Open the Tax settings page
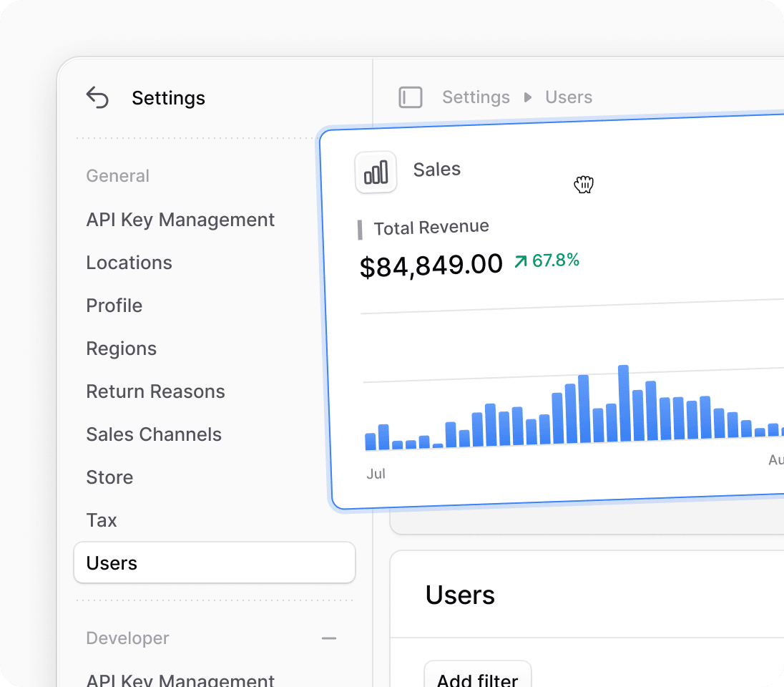The width and height of the screenshot is (784, 687). 101,520
